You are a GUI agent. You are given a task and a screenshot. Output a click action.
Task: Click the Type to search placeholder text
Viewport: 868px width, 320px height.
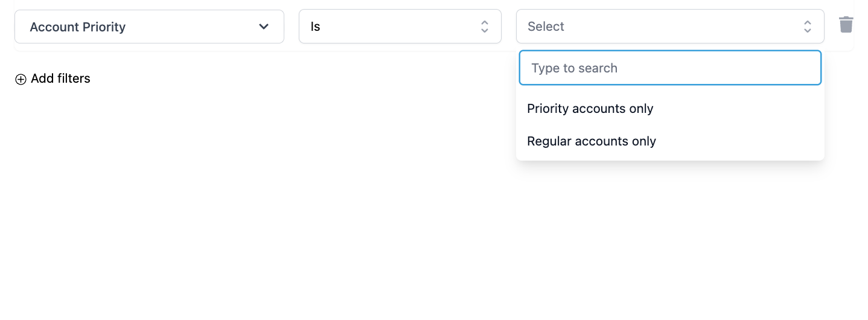tap(574, 68)
